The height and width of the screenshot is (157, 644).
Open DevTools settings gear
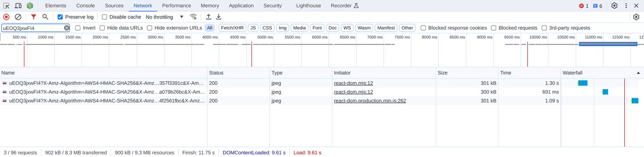pyautogui.click(x=614, y=6)
